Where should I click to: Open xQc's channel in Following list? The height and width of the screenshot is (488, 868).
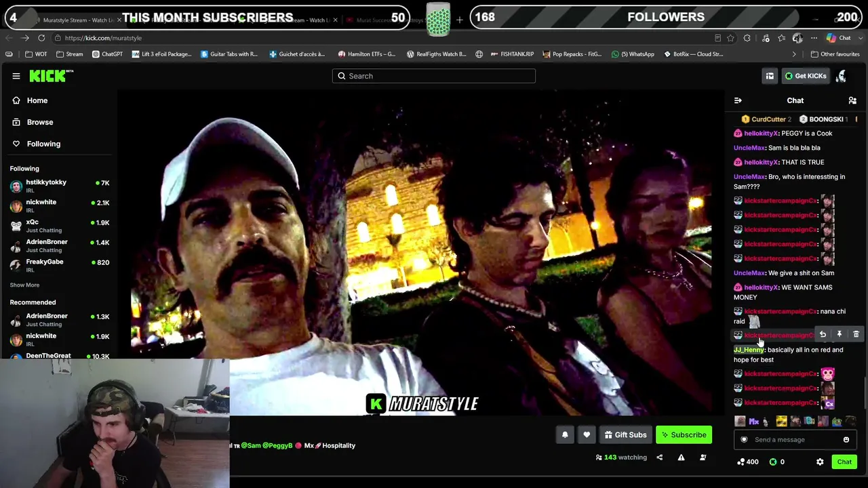(x=59, y=226)
